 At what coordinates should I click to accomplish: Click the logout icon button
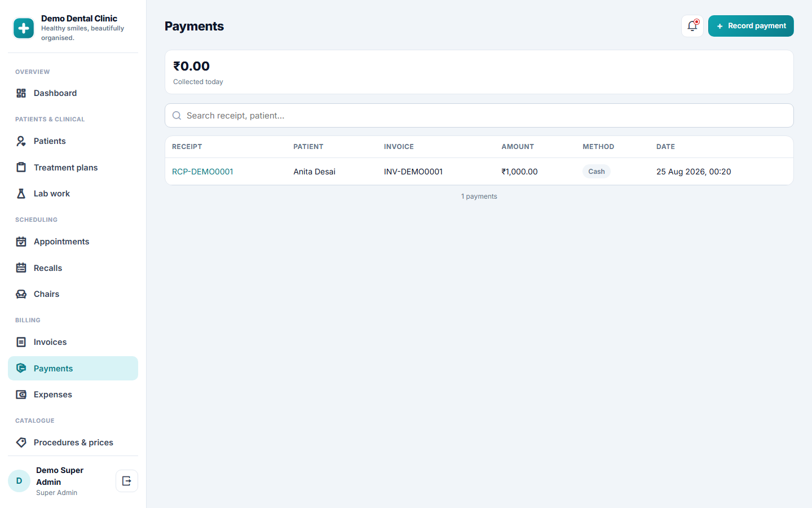[x=127, y=481]
